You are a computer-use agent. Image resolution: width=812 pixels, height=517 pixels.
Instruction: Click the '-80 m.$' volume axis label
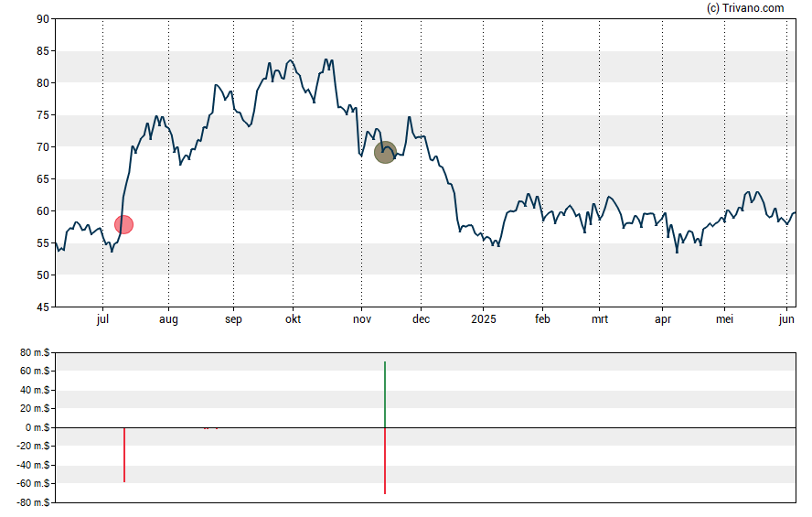[x=33, y=502]
